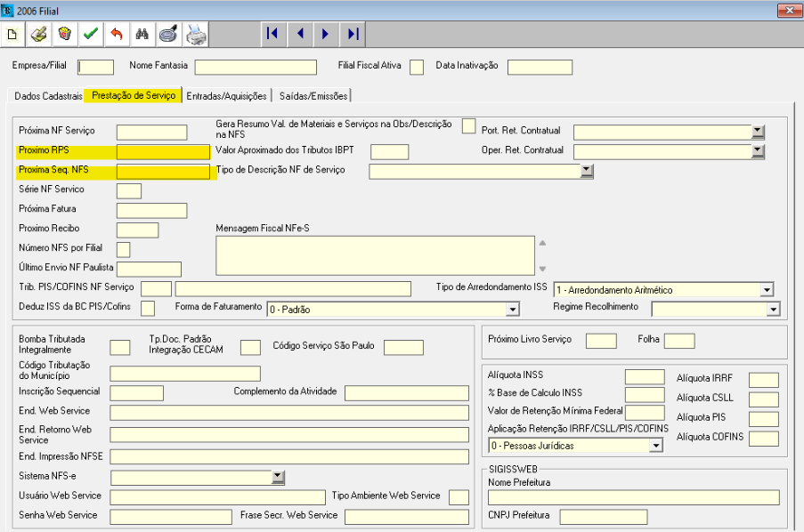The image size is (804, 532).
Task: Toggle the Número NFS por Filial checkbox
Action: (123, 249)
